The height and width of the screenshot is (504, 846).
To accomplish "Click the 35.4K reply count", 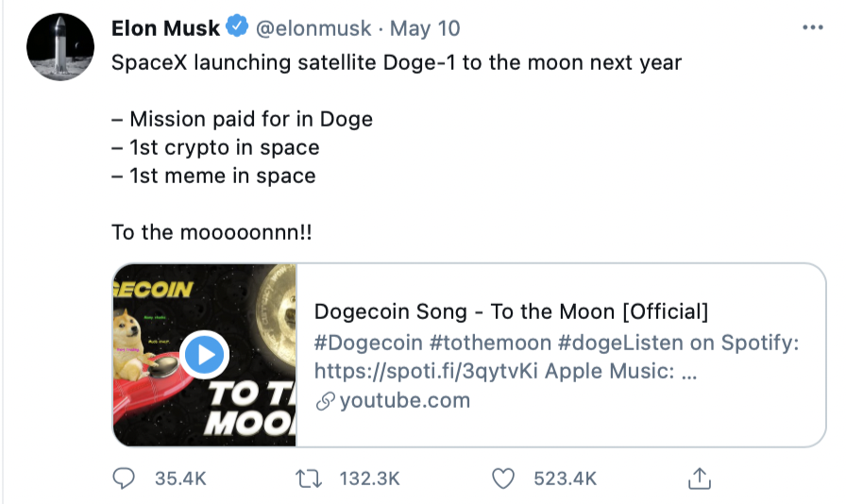I will pos(179,479).
